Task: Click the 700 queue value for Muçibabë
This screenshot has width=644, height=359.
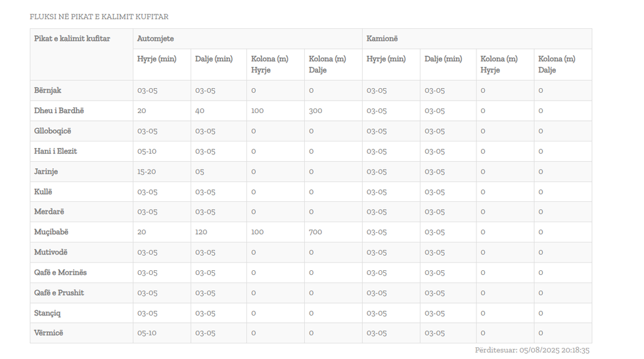Action: 315,232
